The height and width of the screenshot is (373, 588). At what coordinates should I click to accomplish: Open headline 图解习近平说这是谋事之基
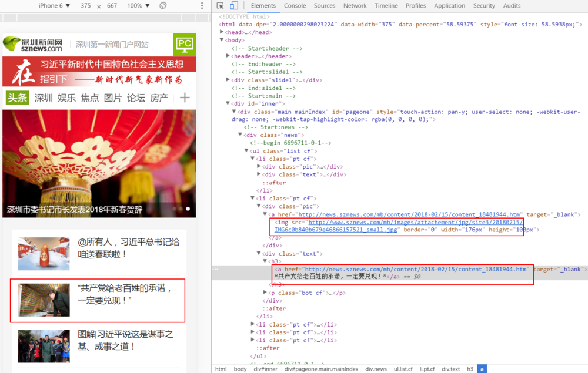click(x=125, y=340)
